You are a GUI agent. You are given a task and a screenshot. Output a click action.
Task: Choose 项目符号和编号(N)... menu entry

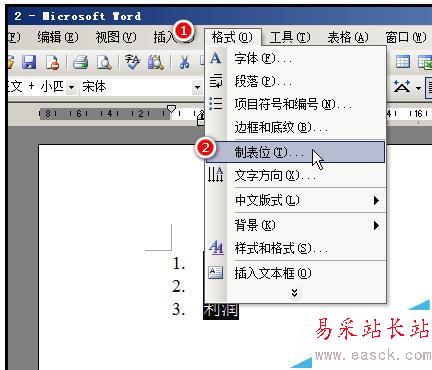point(295,104)
